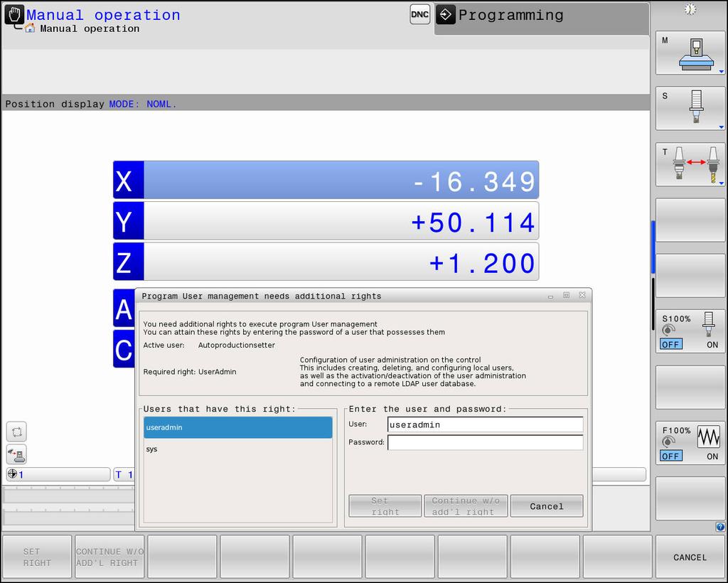Select useradmin in the users list
The width and height of the screenshot is (728, 583).
pyautogui.click(x=238, y=427)
